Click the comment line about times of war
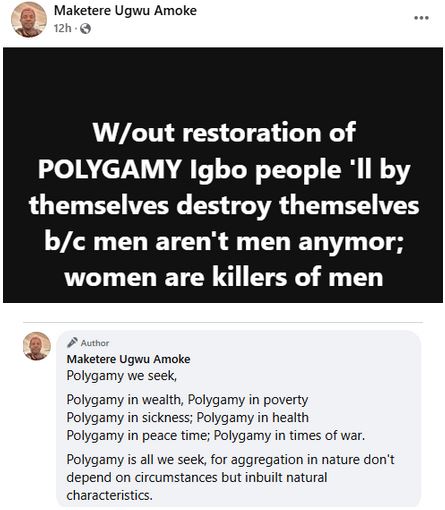Image resolution: width=445 pixels, height=510 pixels. pyautogui.click(x=216, y=435)
